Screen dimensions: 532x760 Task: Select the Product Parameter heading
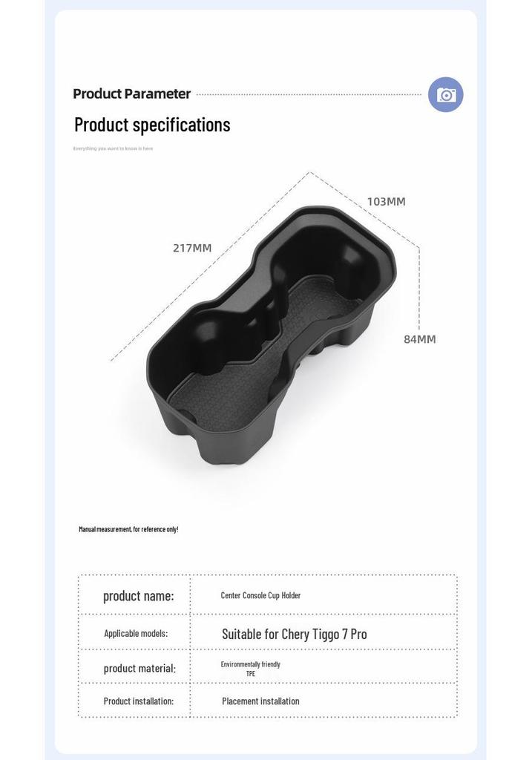point(131,94)
